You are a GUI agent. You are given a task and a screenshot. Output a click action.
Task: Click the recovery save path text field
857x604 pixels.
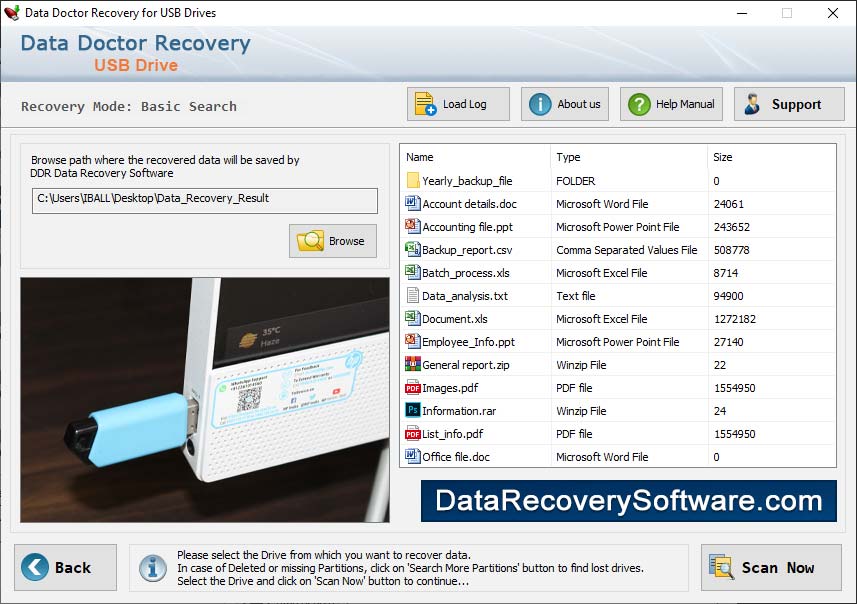tap(204, 200)
